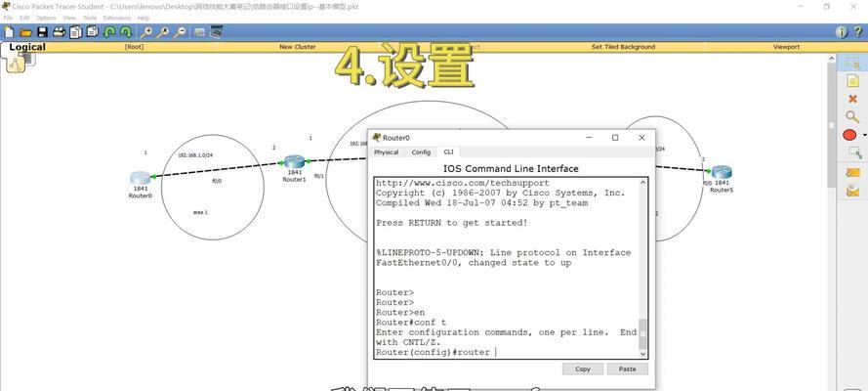
Task: Click the Paste toolbar icon
Action: pos(92,32)
